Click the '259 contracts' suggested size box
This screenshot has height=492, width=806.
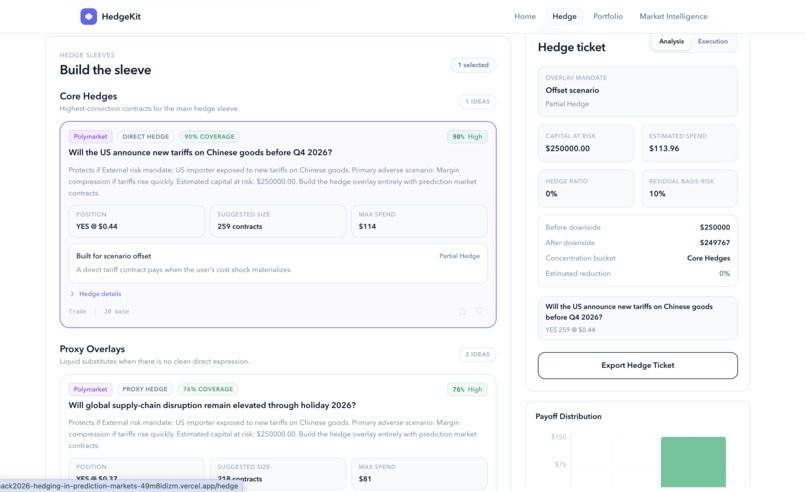[278, 221]
